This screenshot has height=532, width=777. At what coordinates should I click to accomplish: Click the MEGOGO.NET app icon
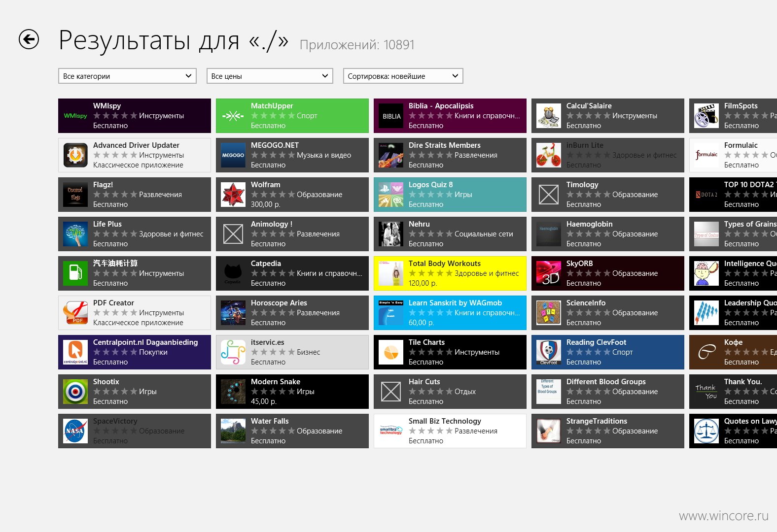(233, 155)
